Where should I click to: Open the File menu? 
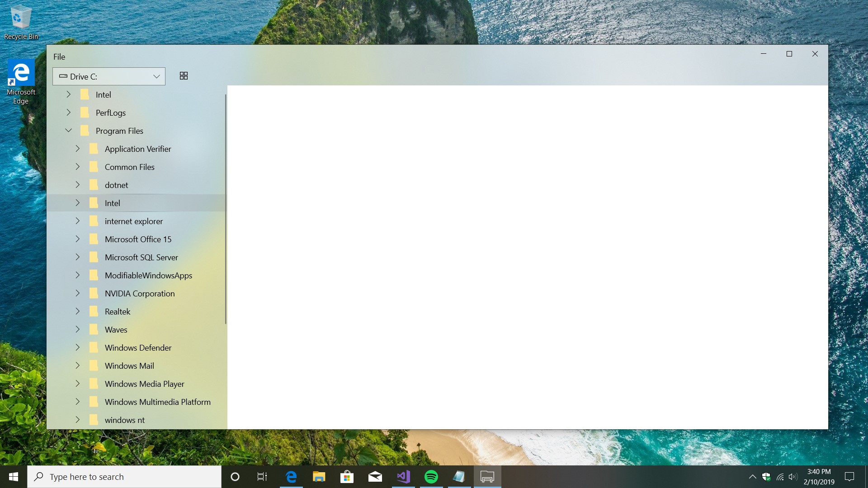point(59,56)
